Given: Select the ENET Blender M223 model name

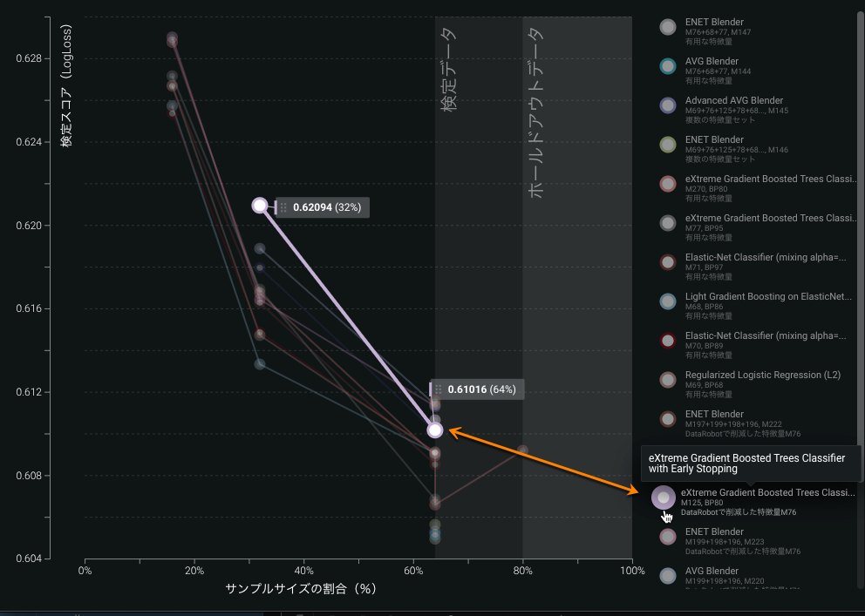Looking at the screenshot, I should click(714, 531).
